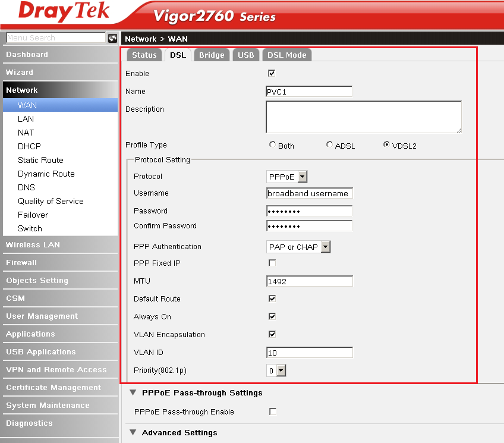The height and width of the screenshot is (443, 504).
Task: Open the PPP Authentication dropdown
Action: click(x=298, y=247)
